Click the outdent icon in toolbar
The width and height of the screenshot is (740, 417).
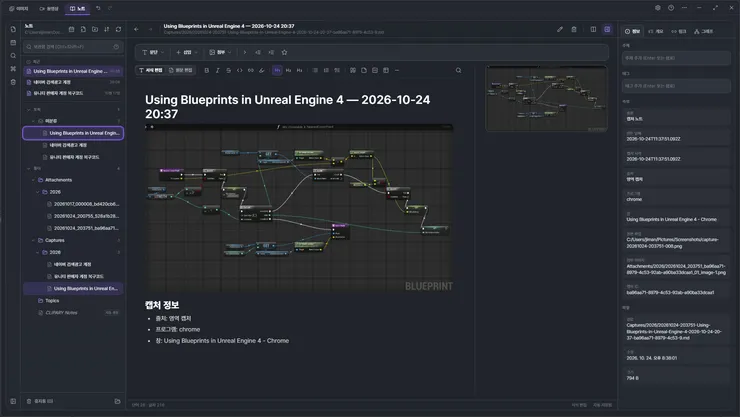pos(258,52)
